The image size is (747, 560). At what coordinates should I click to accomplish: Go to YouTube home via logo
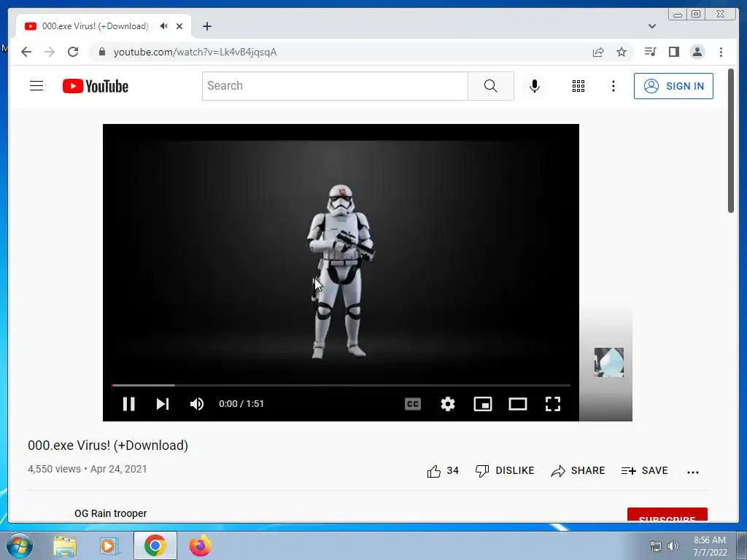coord(96,86)
